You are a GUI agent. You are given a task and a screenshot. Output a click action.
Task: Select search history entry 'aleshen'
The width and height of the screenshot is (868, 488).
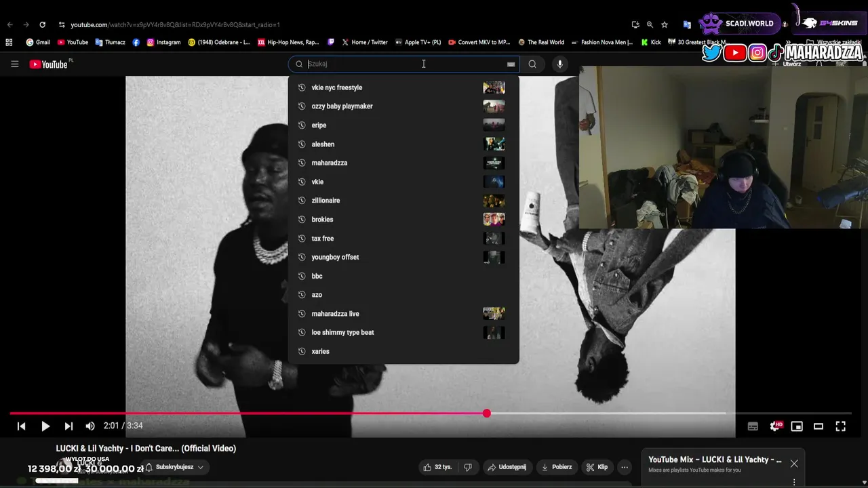403,144
